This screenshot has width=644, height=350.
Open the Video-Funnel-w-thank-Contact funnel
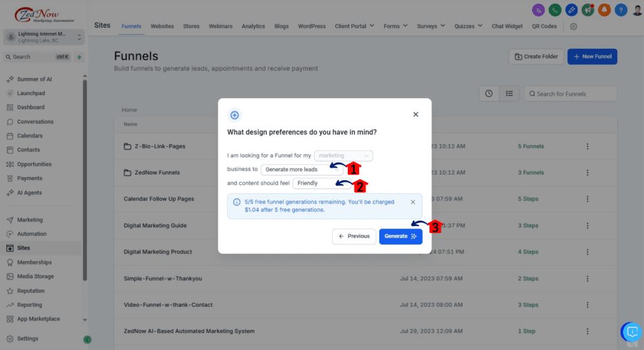[168, 305]
